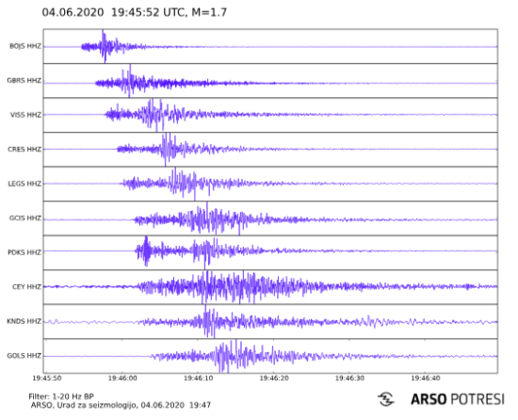The height and width of the screenshot is (420, 518).
Task: Click the ARSO POTRESI text logo
Action: [x=458, y=399]
